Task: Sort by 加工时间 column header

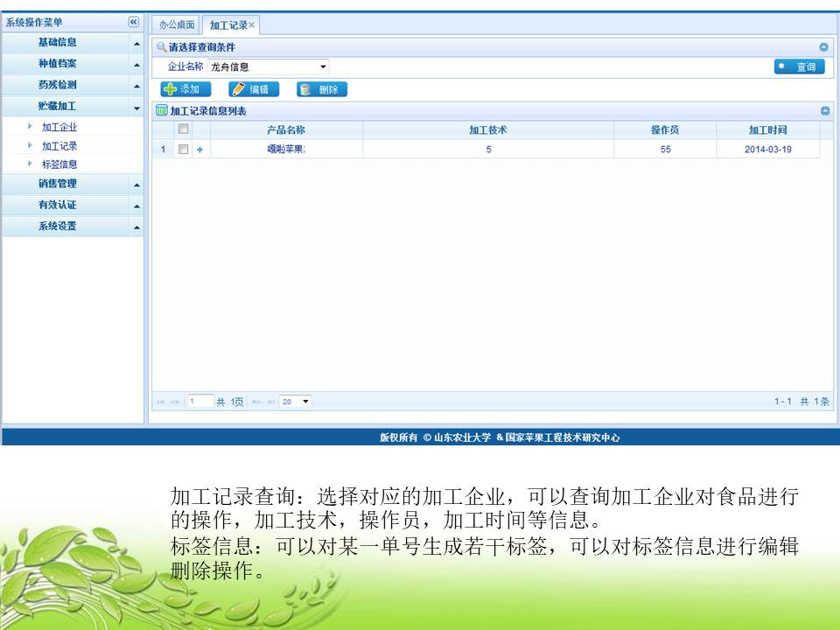Action: coord(767,129)
